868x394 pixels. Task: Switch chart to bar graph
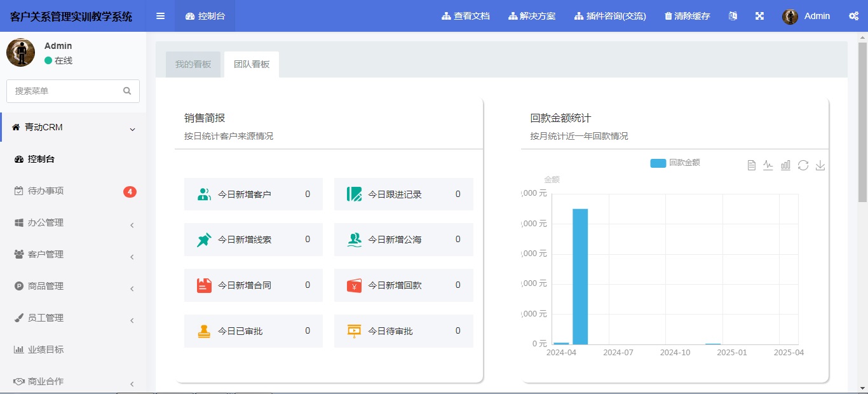[x=785, y=165]
